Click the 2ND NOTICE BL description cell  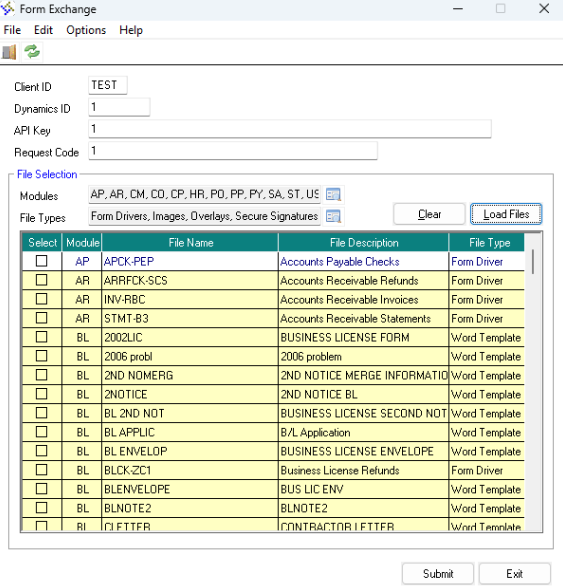[x=364, y=394]
